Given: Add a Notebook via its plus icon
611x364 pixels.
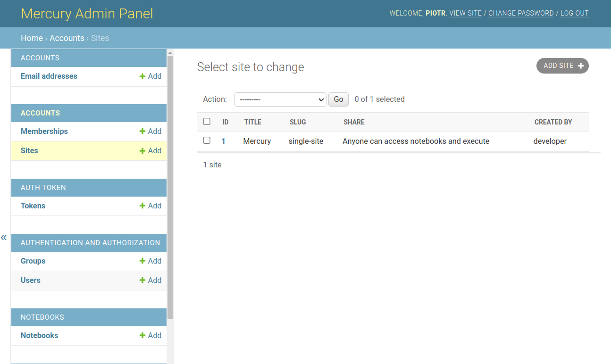Looking at the screenshot, I should click(142, 335).
